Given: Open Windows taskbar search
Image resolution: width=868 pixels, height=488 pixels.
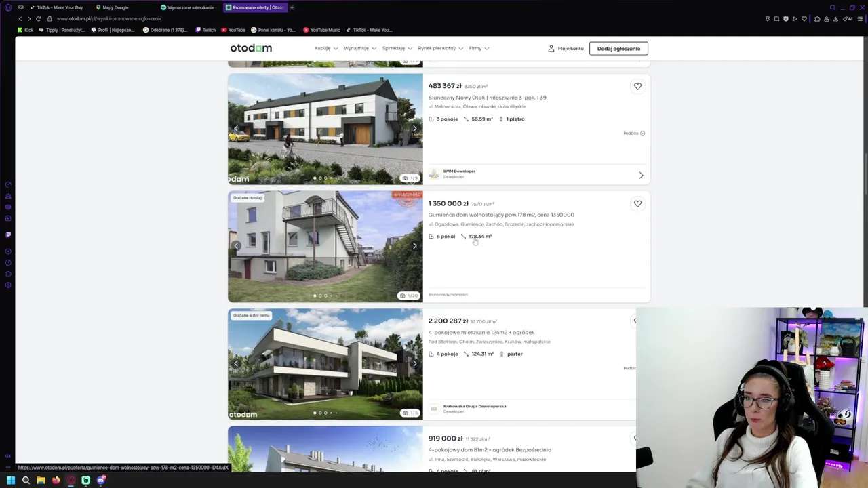Looking at the screenshot, I should click(x=26, y=481).
